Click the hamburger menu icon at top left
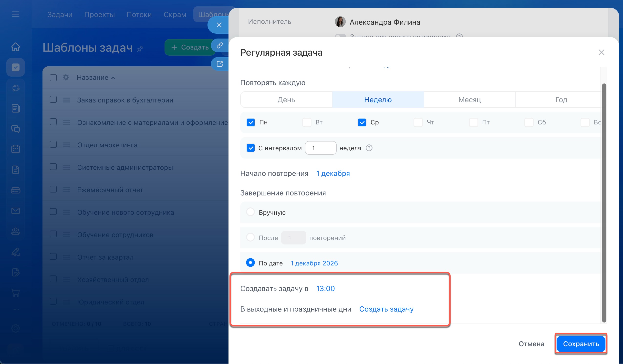Screen dimensions: 623x364 click(x=16, y=14)
